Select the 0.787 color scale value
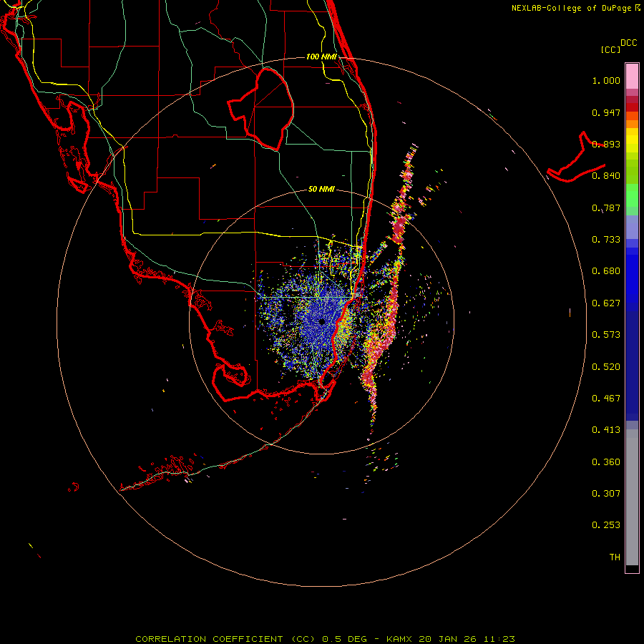The height and width of the screenshot is (644, 644). pyautogui.click(x=606, y=208)
